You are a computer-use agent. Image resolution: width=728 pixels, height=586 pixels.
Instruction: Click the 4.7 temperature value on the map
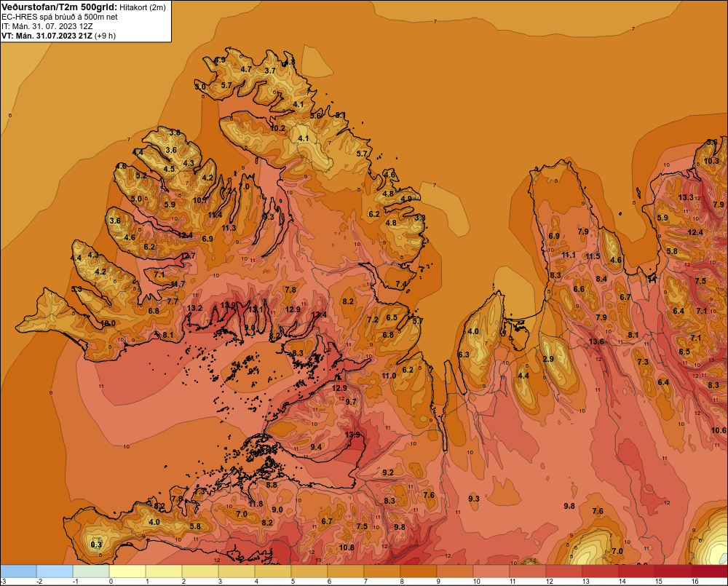tap(246, 69)
